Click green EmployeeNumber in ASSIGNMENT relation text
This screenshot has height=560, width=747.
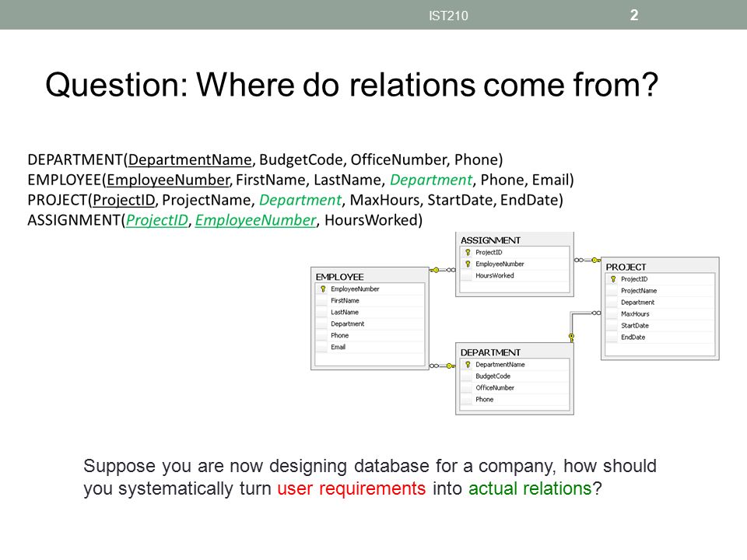pyautogui.click(x=256, y=220)
